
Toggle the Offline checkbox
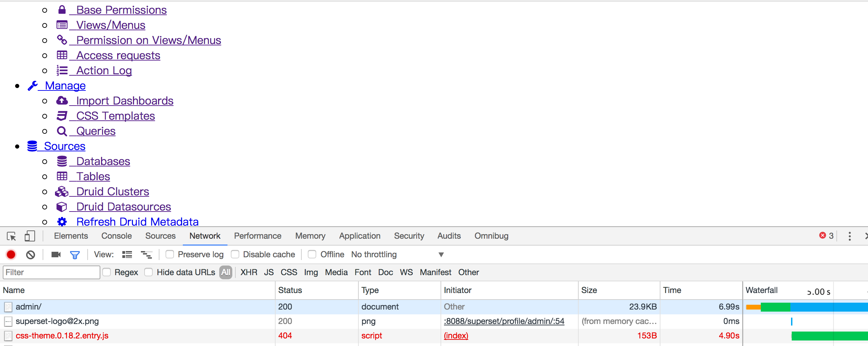pos(312,255)
